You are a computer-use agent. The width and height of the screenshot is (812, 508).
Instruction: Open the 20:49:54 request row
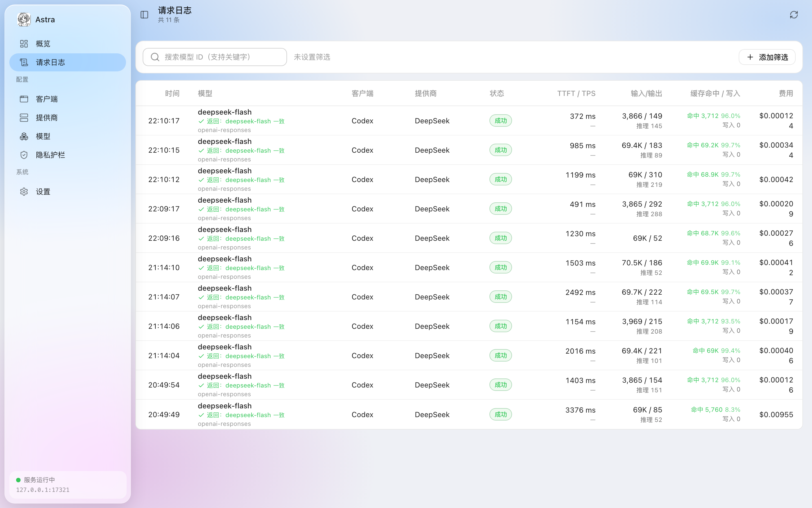tap(469, 385)
